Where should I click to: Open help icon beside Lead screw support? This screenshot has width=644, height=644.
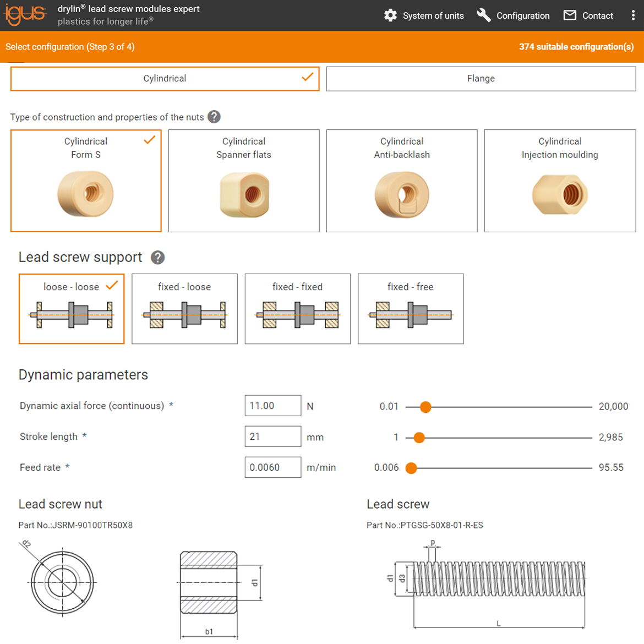click(157, 257)
